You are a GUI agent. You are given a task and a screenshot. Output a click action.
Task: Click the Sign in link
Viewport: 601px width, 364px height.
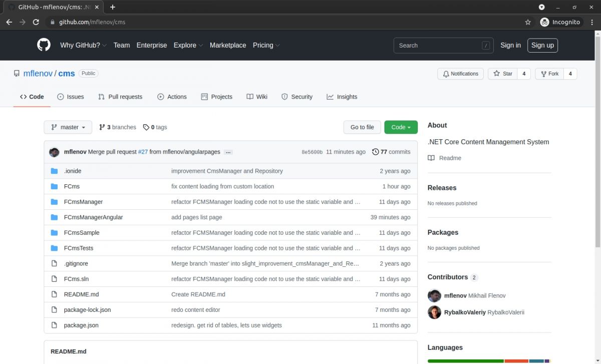(510, 45)
